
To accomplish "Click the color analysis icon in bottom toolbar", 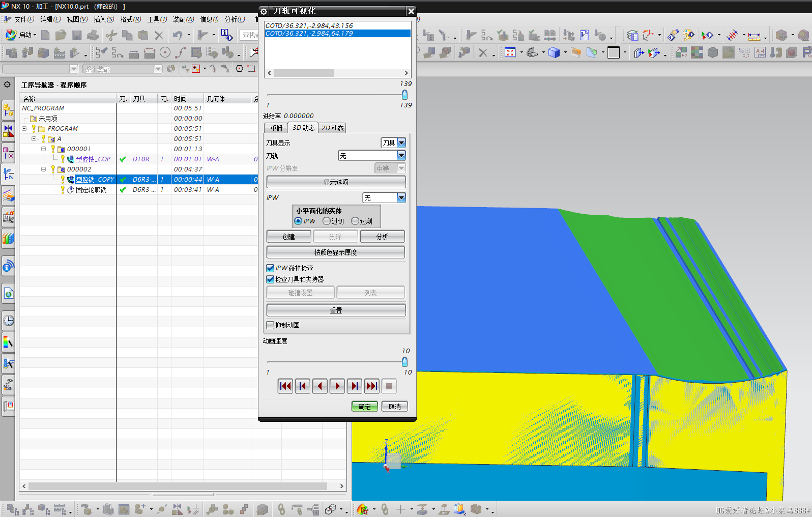I will pyautogui.click(x=362, y=509).
